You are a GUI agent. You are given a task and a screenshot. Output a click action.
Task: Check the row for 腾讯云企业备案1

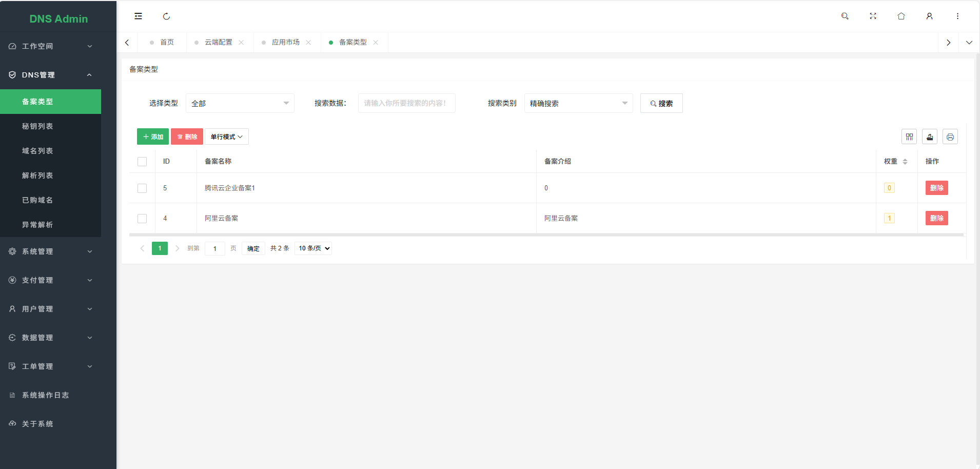[x=142, y=188]
